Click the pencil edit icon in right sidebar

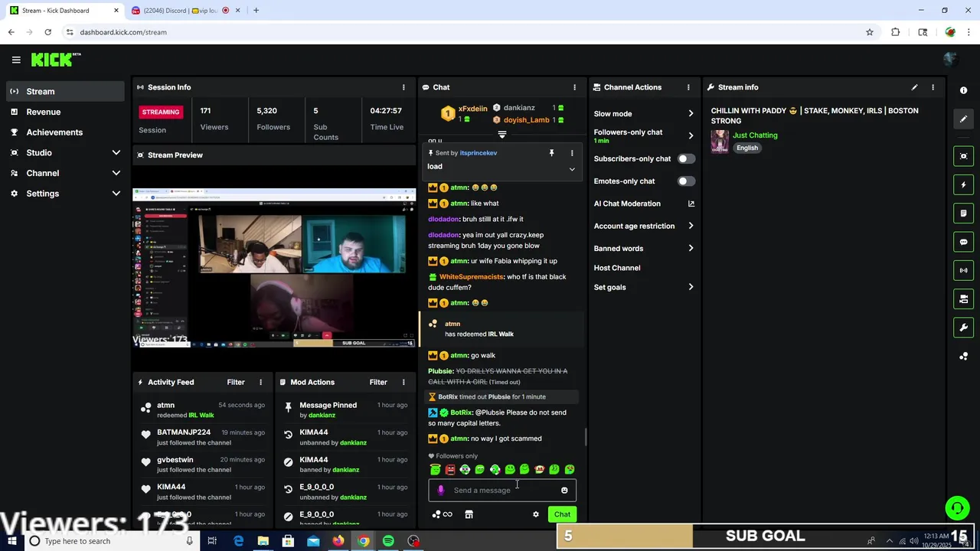963,119
